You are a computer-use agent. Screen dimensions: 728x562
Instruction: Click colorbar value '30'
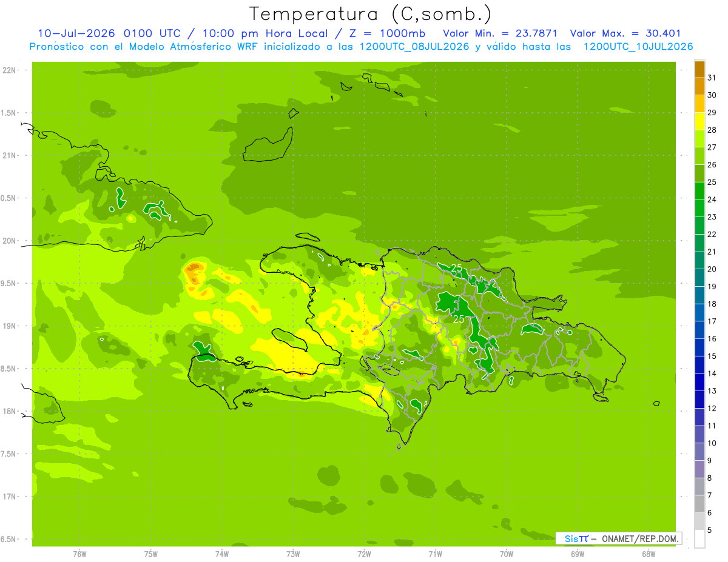pos(712,95)
